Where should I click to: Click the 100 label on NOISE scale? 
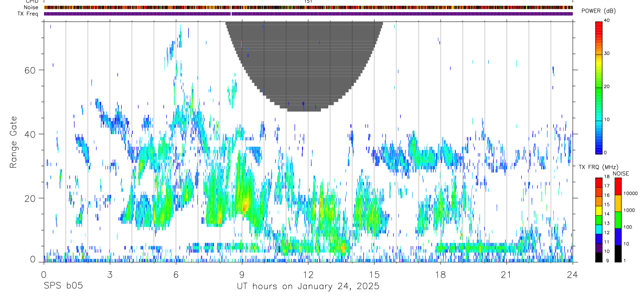(628, 227)
